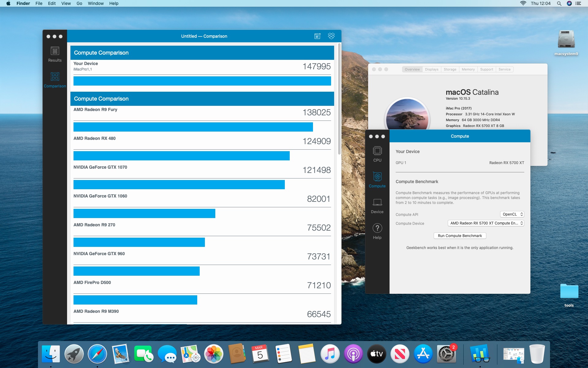Switch to the Storage tab

[450, 69]
